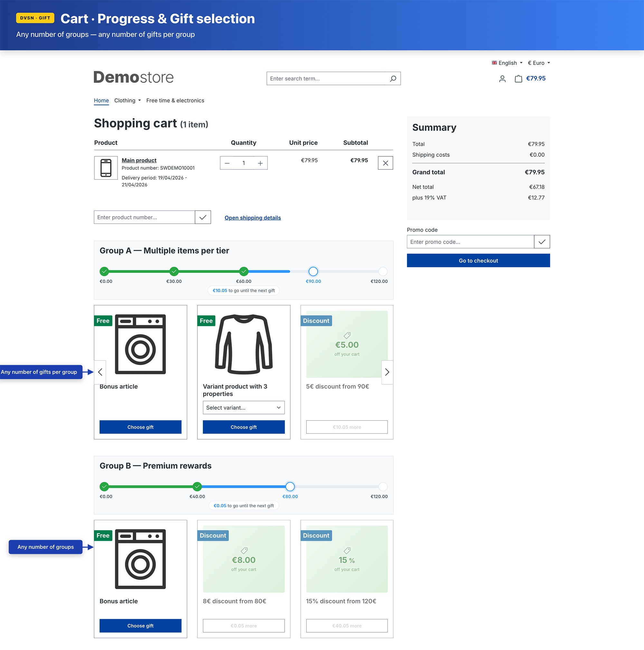The width and height of the screenshot is (644, 650).
Task: Open shipping details link
Action: click(252, 218)
